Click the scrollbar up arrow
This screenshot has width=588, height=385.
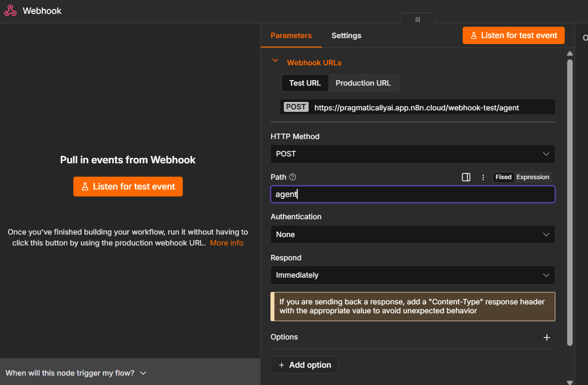[570, 53]
